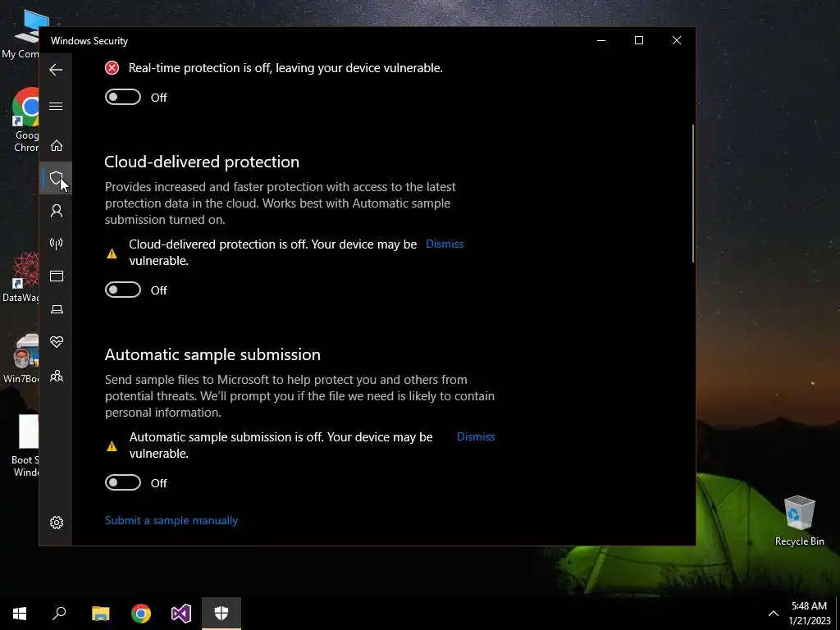Open Visual Studio from the taskbar
The image size is (840, 630).
(181, 614)
